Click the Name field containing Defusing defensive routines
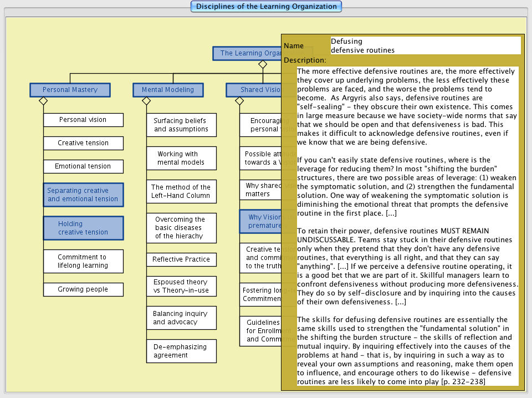The image size is (532, 398). tap(425, 45)
